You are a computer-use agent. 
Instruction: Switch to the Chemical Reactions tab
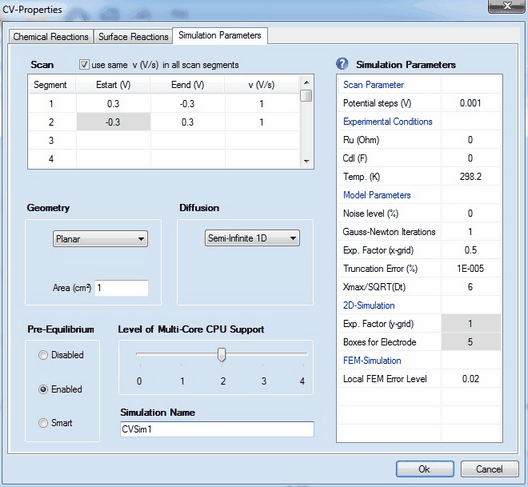pos(51,36)
